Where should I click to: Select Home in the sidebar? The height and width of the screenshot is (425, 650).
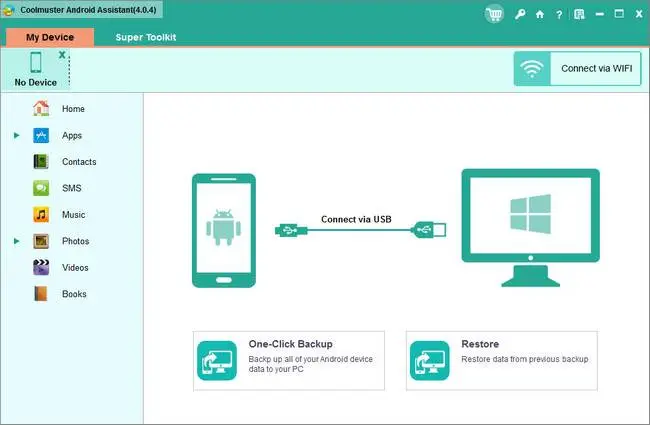[x=73, y=109]
